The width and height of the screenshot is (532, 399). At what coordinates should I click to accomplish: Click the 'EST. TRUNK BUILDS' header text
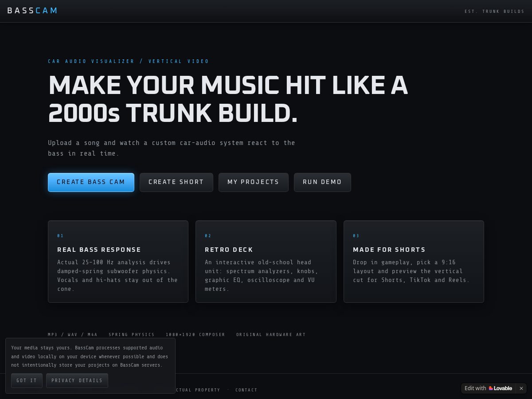coord(495,12)
